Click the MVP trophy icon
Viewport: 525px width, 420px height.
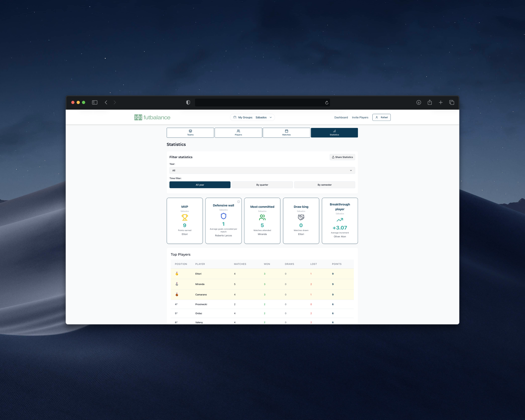pyautogui.click(x=185, y=217)
